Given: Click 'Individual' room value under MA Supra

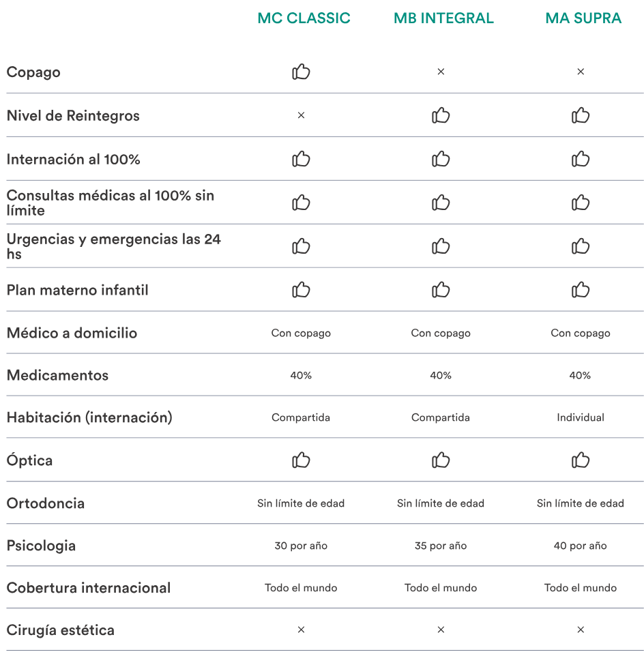Looking at the screenshot, I should (x=581, y=417).
